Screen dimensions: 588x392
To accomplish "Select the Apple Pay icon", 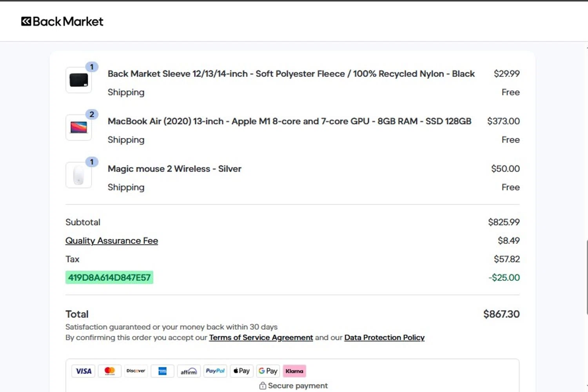I will [x=241, y=371].
